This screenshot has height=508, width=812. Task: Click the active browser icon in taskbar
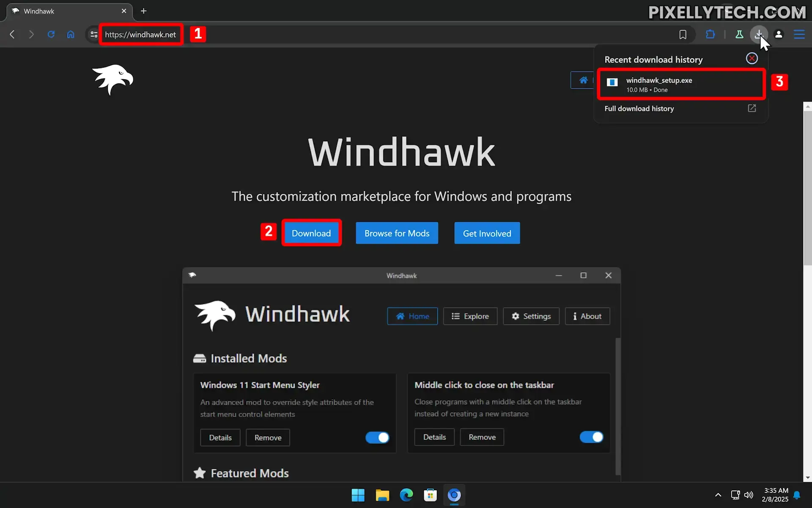pos(454,495)
